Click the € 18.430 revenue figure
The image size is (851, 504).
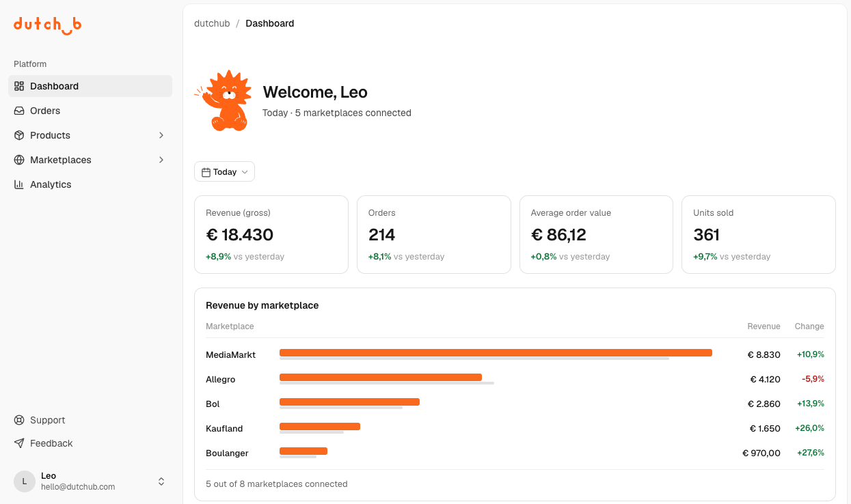point(240,235)
